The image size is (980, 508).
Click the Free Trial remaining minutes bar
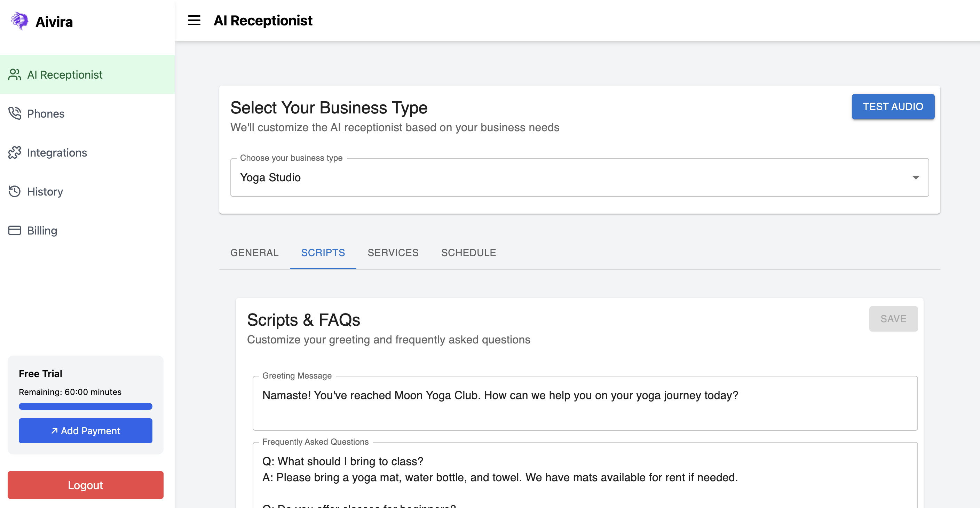(86, 406)
